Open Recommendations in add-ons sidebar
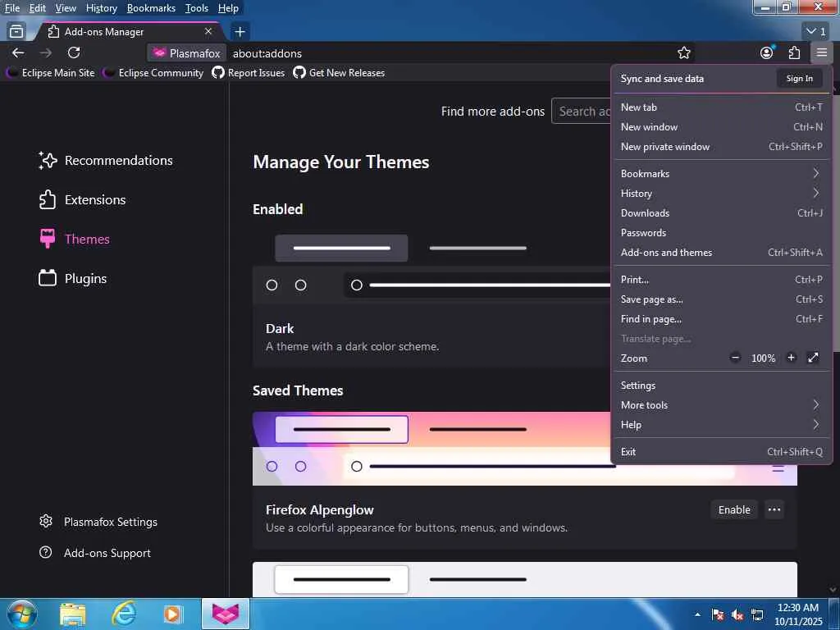Viewport: 840px width, 630px height. 106,160
